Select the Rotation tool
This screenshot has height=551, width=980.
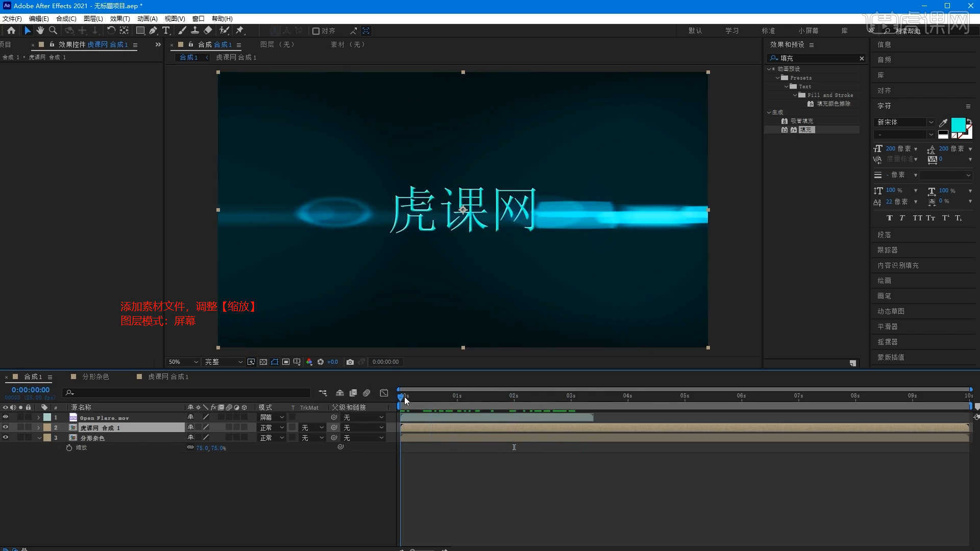coord(111,31)
